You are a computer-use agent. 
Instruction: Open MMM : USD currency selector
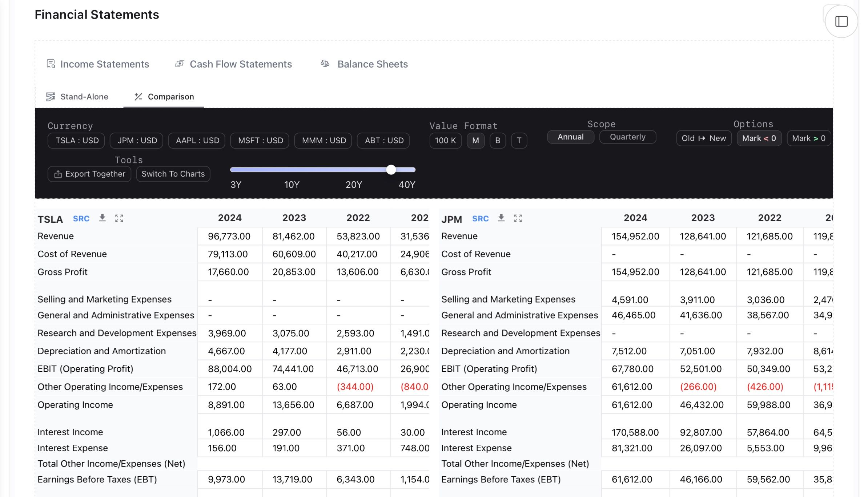tap(323, 141)
